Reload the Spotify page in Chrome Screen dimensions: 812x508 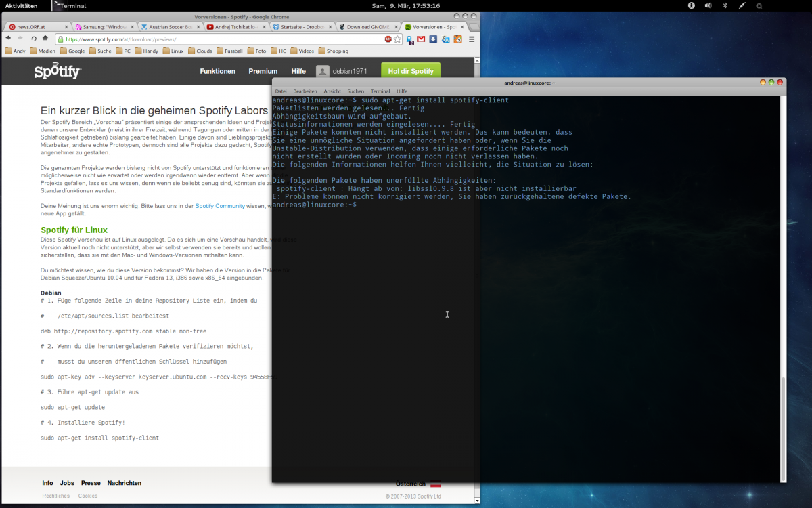click(34, 39)
